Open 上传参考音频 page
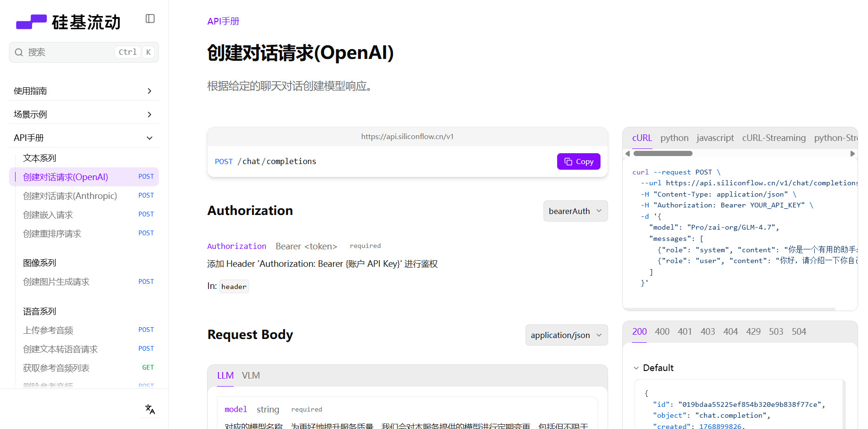The height and width of the screenshot is (429, 868). [x=84, y=330]
